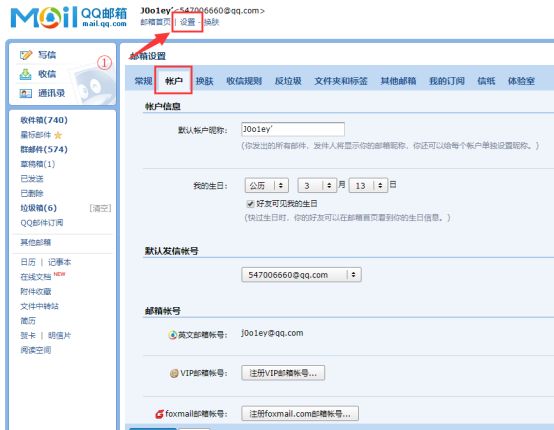Click the 收信 receive mail icon

pos(25,74)
